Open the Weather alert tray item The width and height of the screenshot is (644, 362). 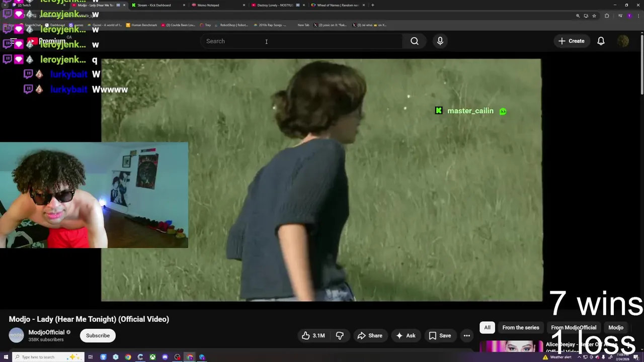[557, 357]
